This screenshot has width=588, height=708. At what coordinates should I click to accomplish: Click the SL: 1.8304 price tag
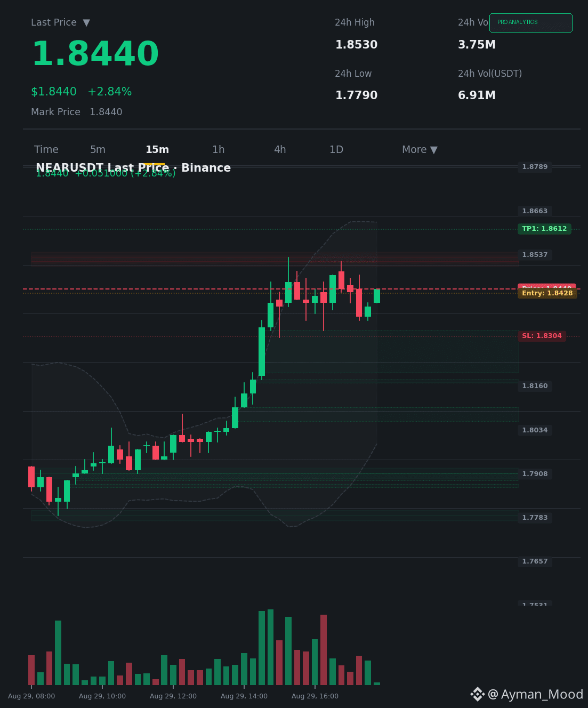click(x=542, y=336)
